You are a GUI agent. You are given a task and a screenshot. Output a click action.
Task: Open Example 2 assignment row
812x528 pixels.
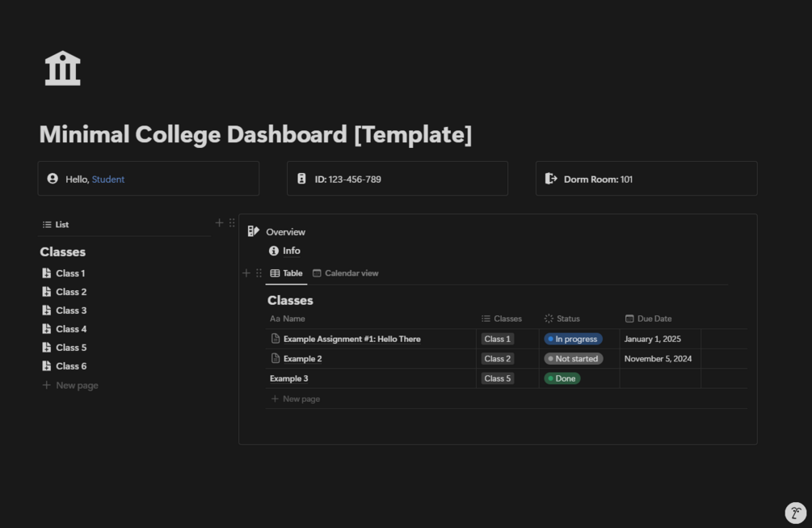(302, 359)
